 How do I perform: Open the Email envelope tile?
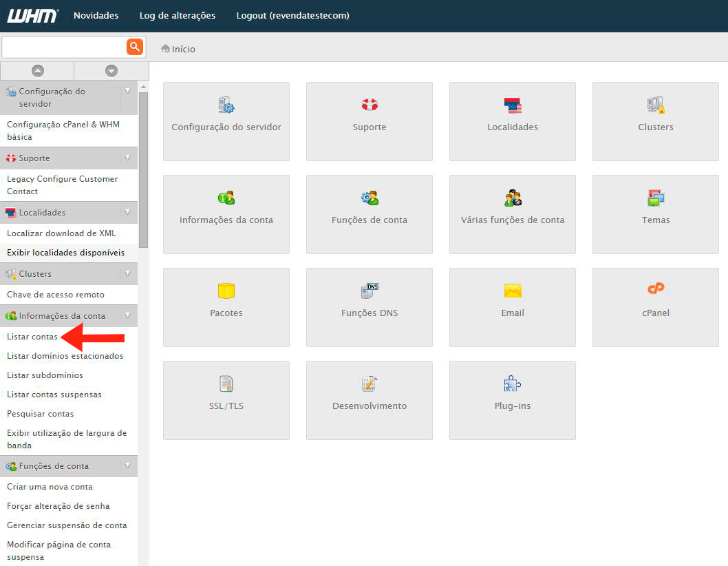513,307
